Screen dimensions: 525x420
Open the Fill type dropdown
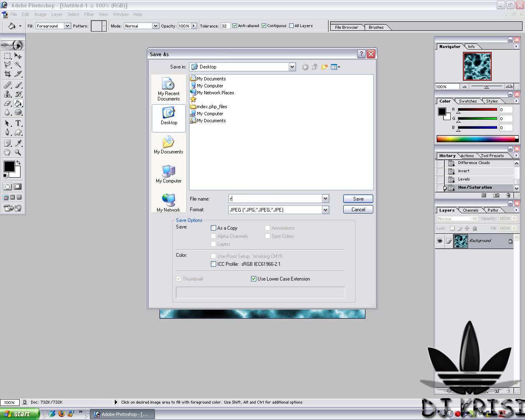(x=67, y=26)
